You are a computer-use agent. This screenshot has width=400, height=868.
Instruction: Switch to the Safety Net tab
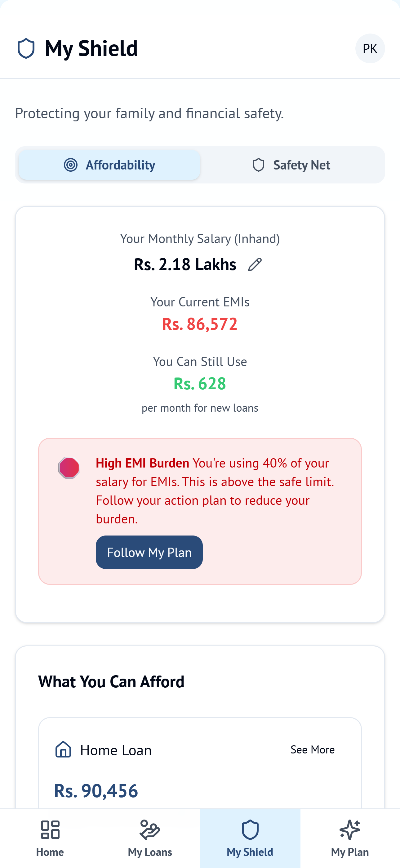click(x=292, y=165)
